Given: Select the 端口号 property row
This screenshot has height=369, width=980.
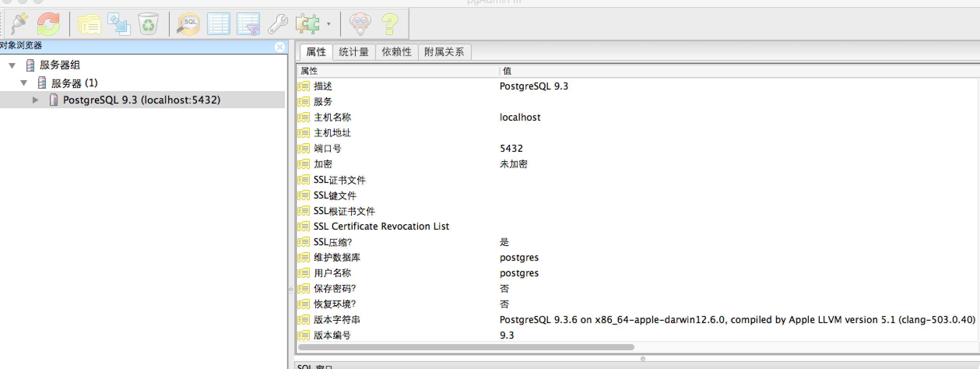Looking at the screenshot, I should click(638, 148).
